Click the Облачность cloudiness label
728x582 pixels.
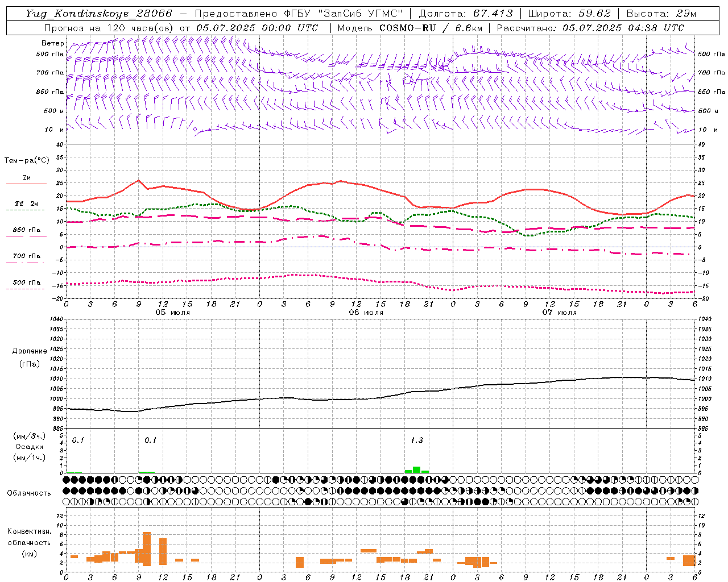pyautogui.click(x=29, y=493)
